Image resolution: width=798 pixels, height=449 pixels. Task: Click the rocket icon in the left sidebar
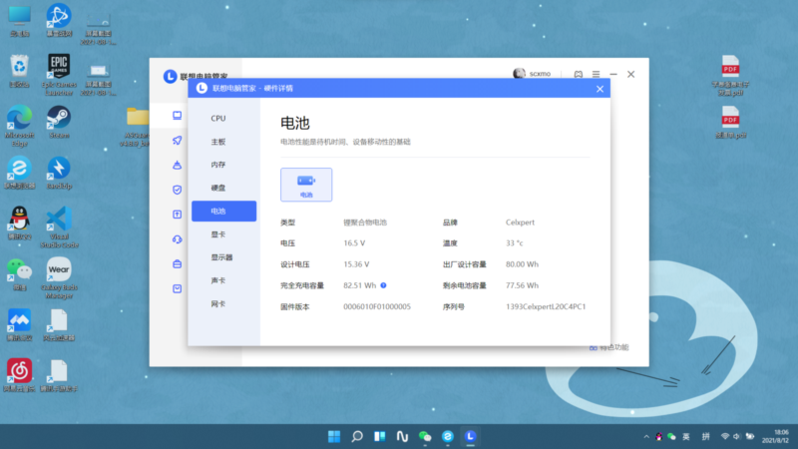click(177, 141)
